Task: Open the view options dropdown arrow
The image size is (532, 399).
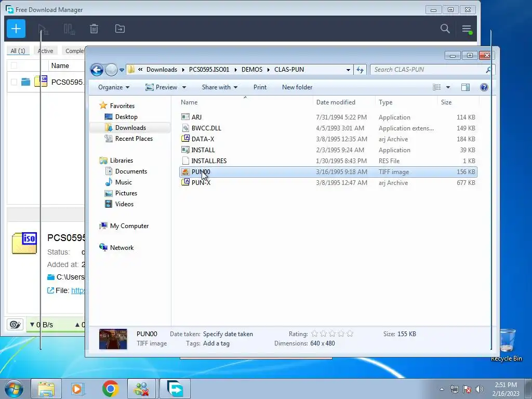Action: (x=448, y=87)
